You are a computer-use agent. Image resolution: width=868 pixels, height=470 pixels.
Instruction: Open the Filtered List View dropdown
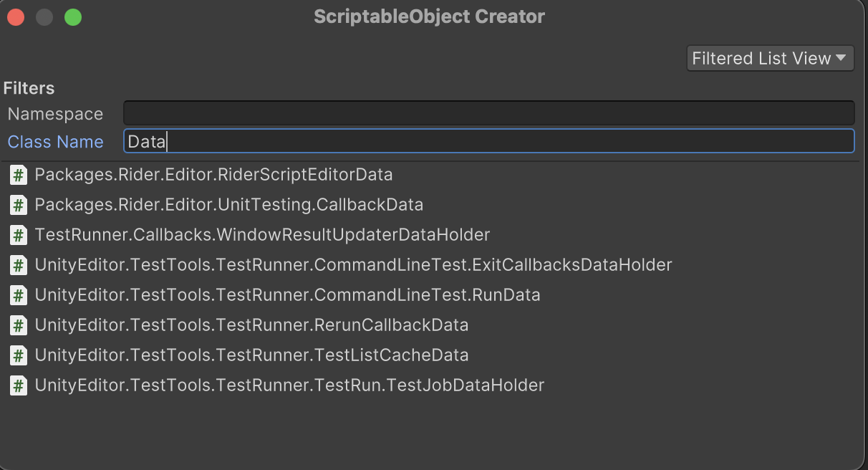point(769,59)
